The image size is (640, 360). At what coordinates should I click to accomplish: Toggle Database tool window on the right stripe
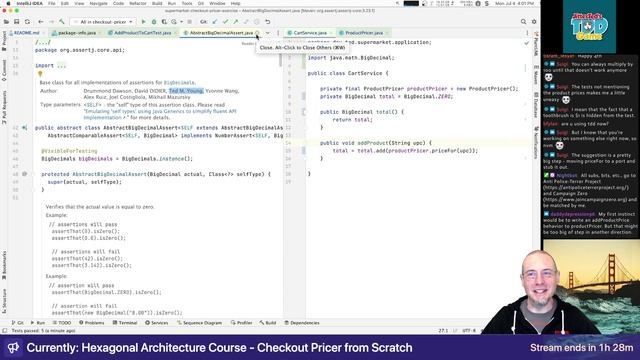[536, 105]
